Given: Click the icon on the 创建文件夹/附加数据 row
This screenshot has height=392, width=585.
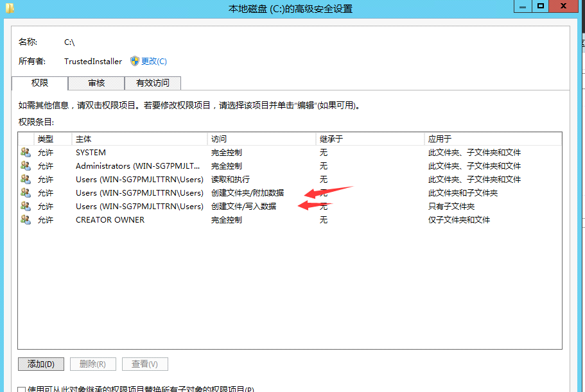Looking at the screenshot, I should pyautogui.click(x=26, y=192).
